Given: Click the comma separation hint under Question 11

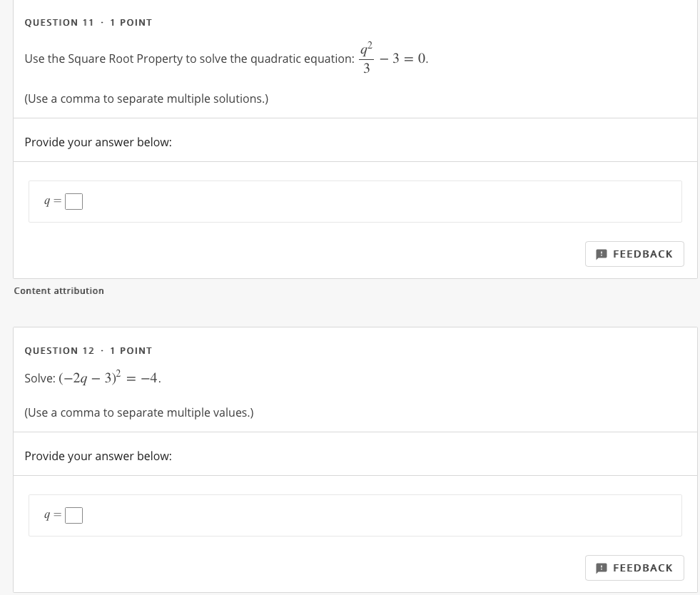Looking at the screenshot, I should [x=146, y=98].
